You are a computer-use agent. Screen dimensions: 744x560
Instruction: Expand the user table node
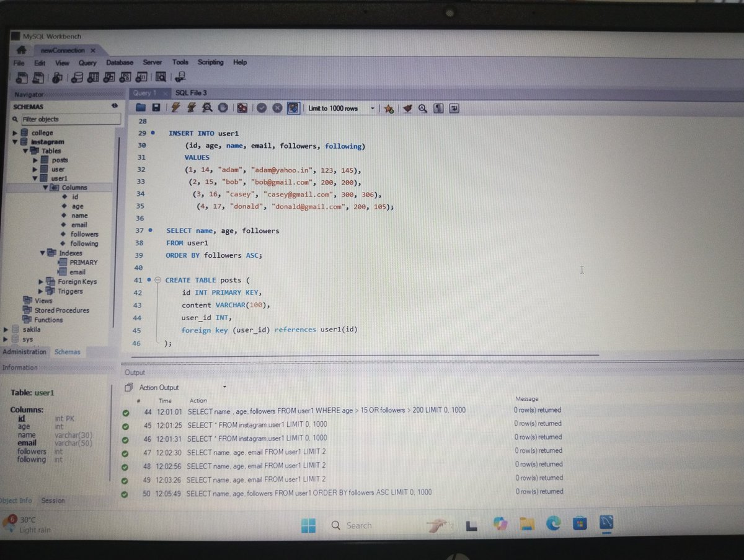tap(36, 169)
